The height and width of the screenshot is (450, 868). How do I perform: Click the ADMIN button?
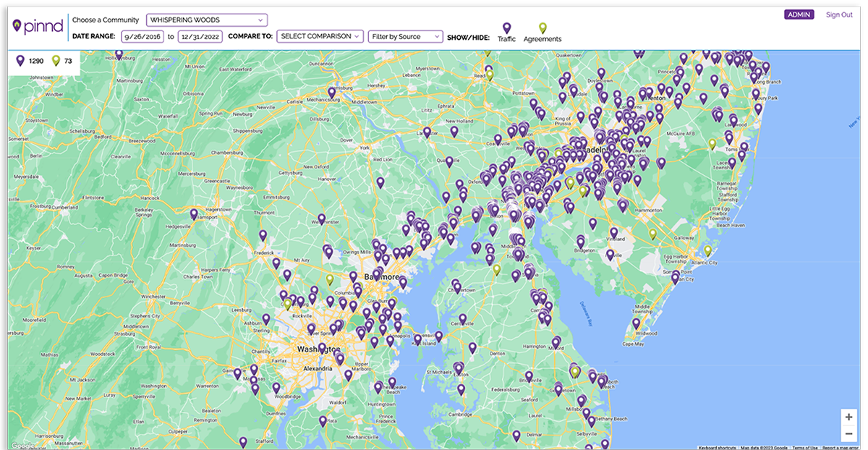coord(799,14)
